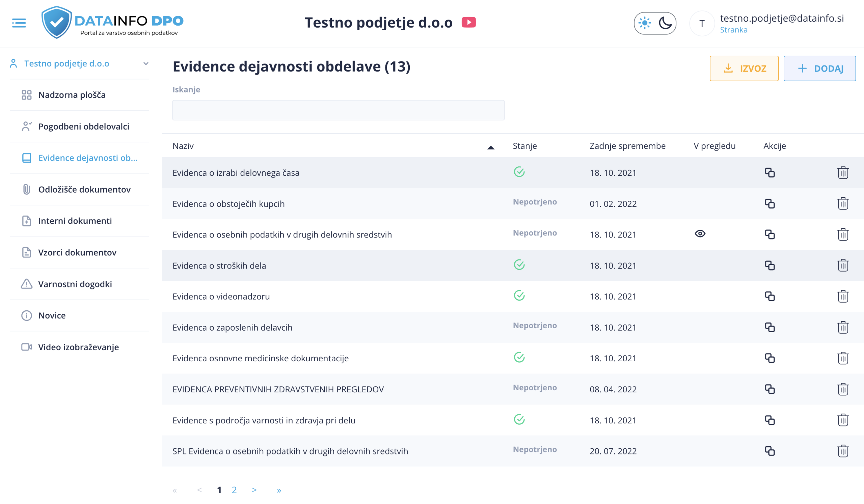864x504 pixels.
Task: Jump to last page double arrow
Action: pos(279,490)
